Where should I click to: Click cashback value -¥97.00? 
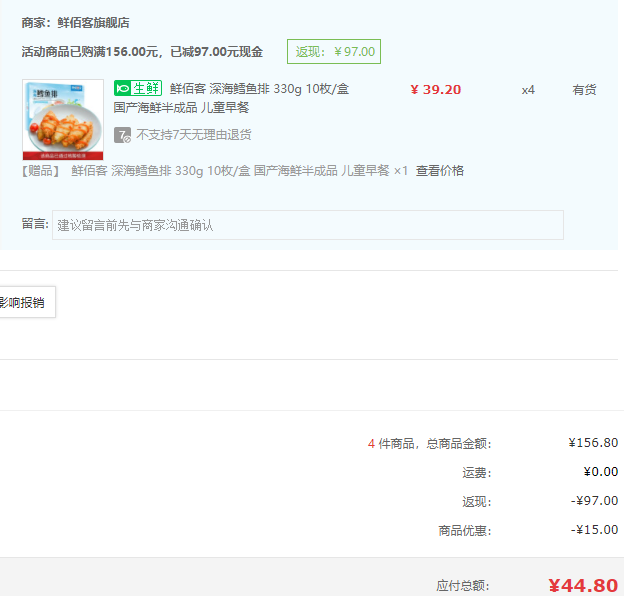[594, 501]
